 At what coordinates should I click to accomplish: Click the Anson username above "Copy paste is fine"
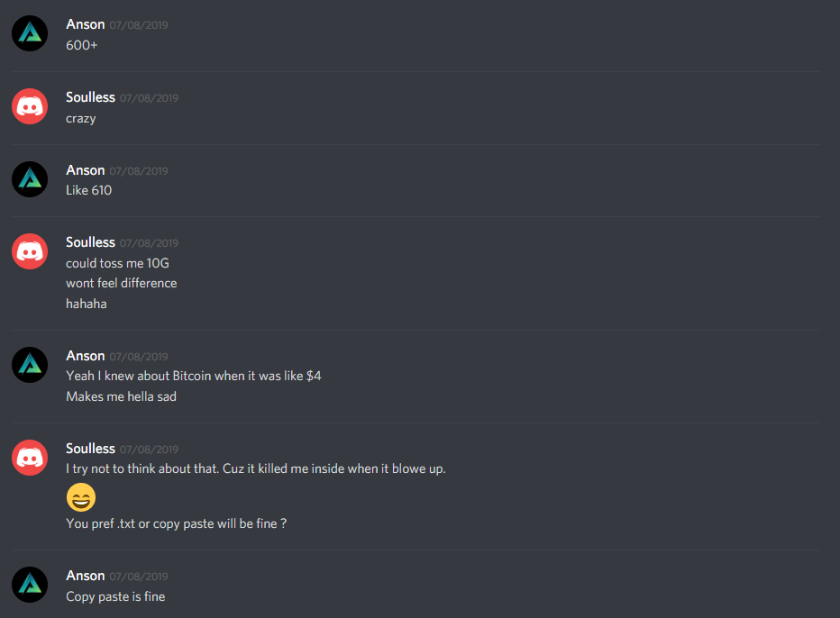[x=86, y=575]
